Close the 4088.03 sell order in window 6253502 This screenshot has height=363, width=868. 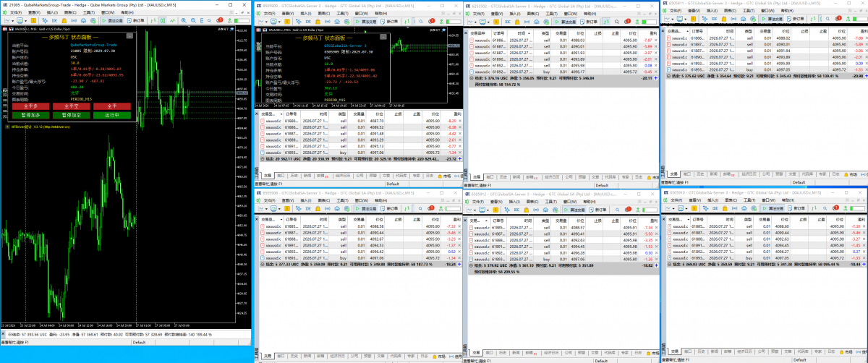click(656, 40)
